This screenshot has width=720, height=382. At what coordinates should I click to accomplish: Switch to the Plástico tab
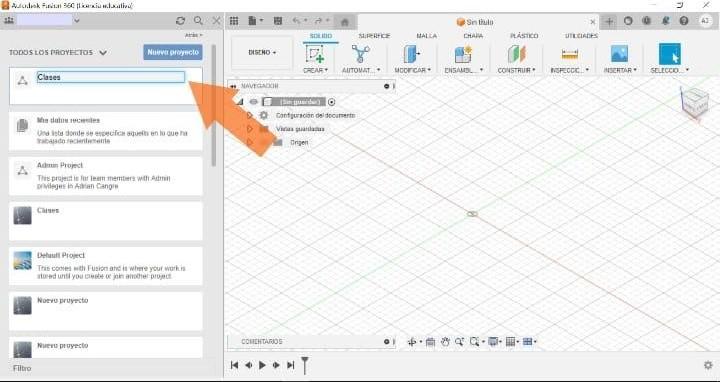(x=524, y=36)
